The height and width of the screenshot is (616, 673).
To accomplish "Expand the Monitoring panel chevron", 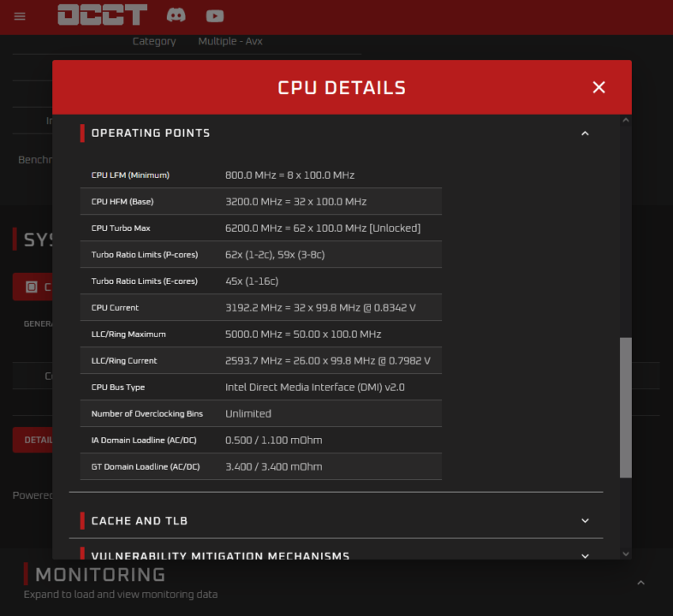I will 640,583.
